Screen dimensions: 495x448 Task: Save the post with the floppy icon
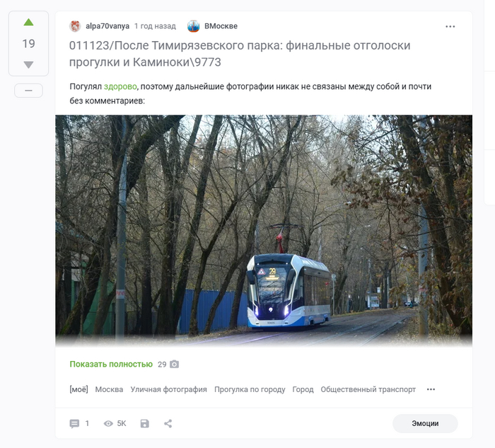pyautogui.click(x=144, y=424)
